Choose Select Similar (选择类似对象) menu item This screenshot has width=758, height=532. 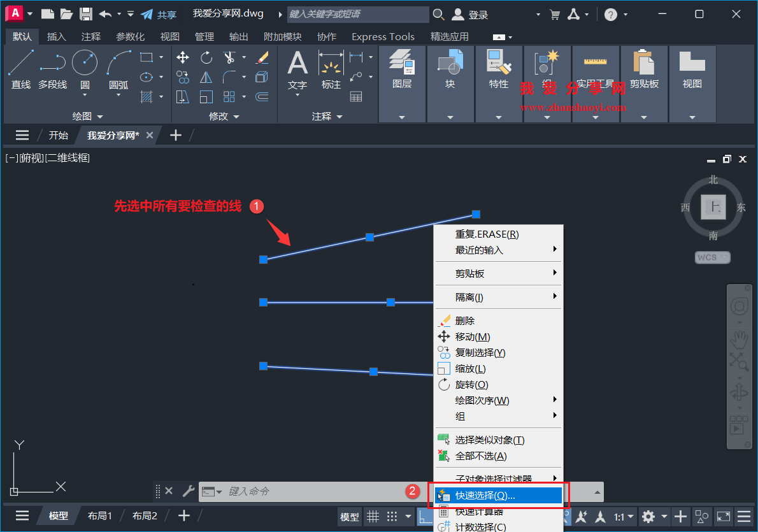(x=498, y=440)
